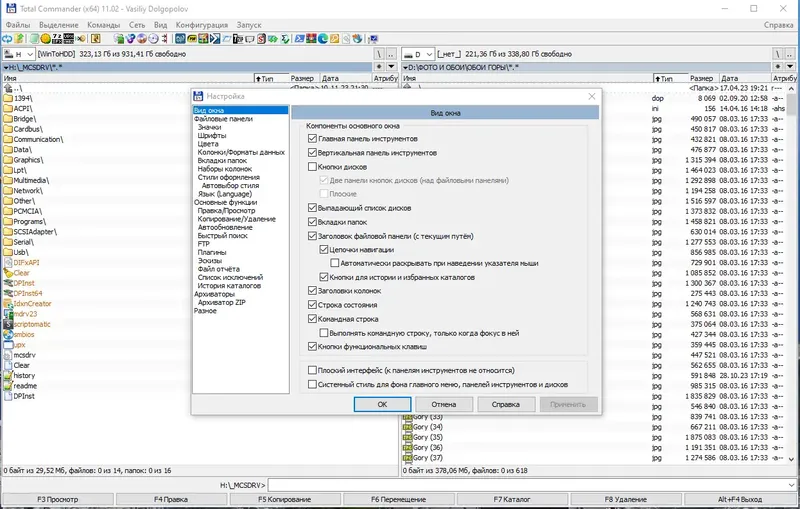Click Отмена in the Настройка dialog
This screenshot has height=509, width=800.
coord(444,404)
